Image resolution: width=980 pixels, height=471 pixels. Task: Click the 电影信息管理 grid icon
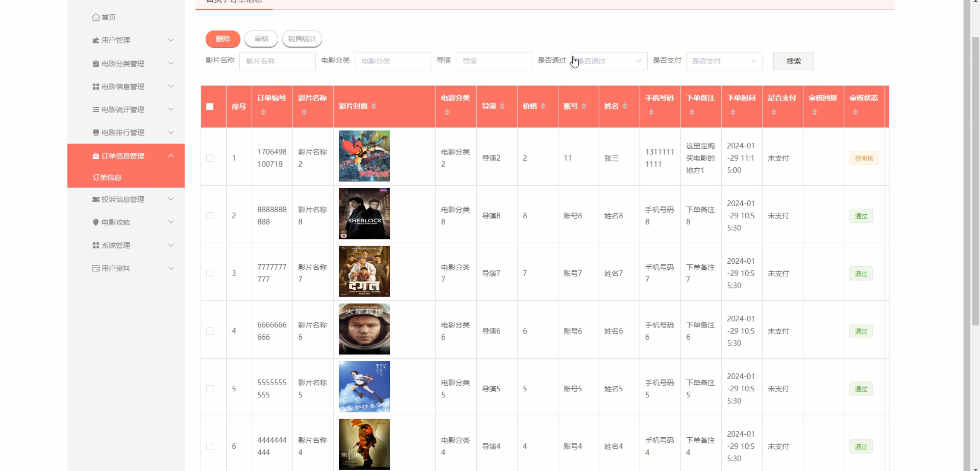(x=96, y=86)
